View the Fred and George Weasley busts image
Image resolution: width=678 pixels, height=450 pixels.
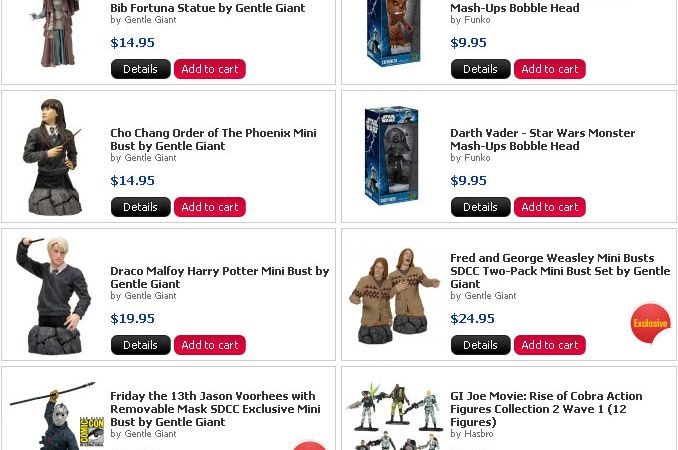(x=394, y=296)
